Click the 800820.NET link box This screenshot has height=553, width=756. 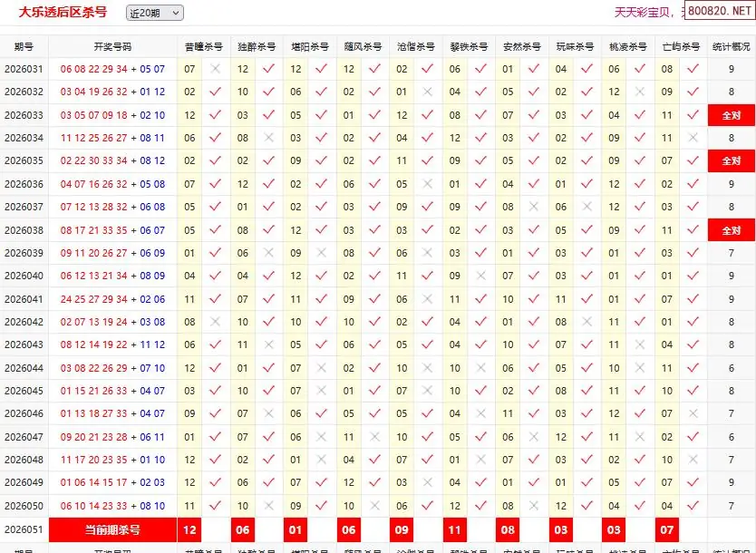pos(720,11)
